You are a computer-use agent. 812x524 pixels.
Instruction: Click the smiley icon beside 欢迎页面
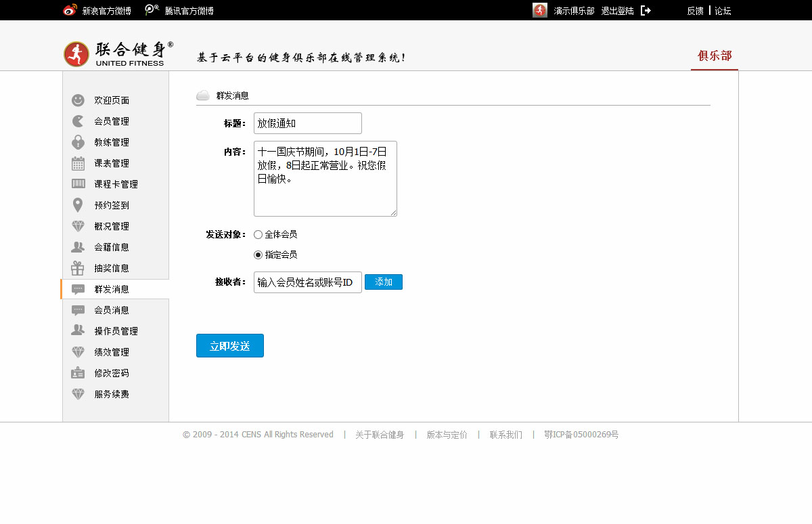(x=78, y=100)
